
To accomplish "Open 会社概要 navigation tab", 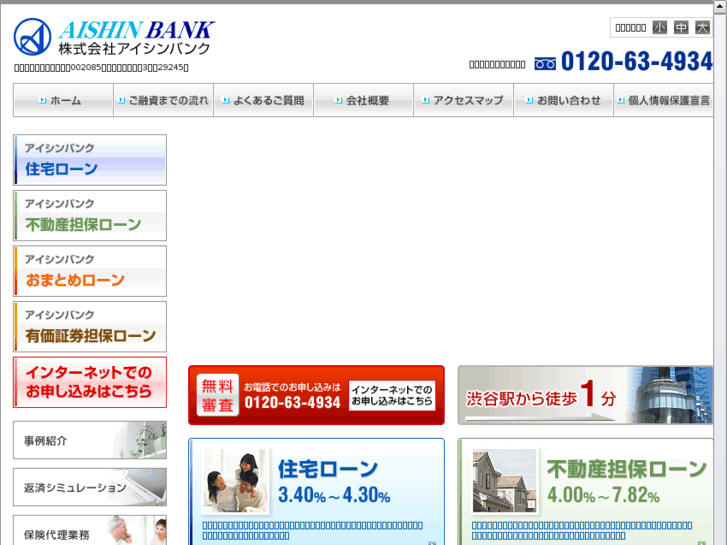I will click(x=364, y=100).
